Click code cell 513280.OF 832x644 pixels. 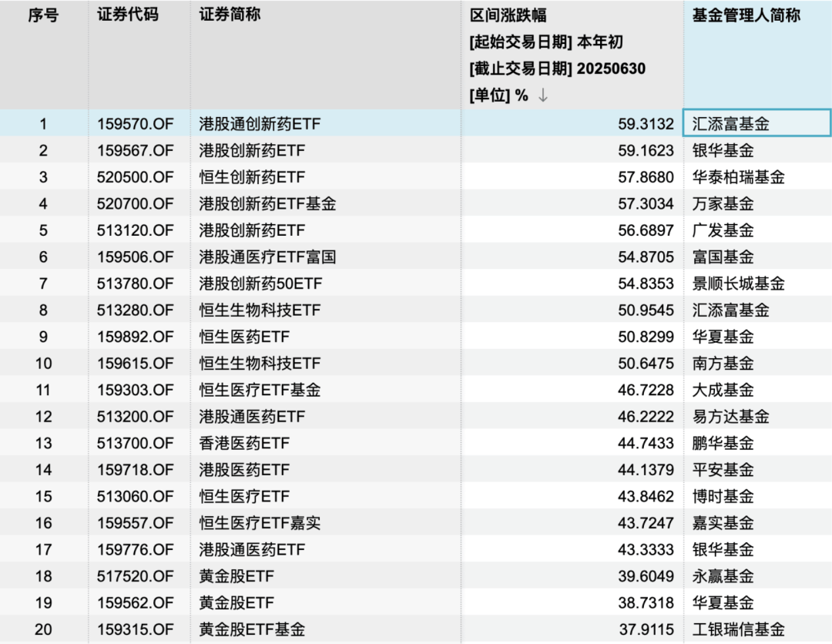(136, 310)
